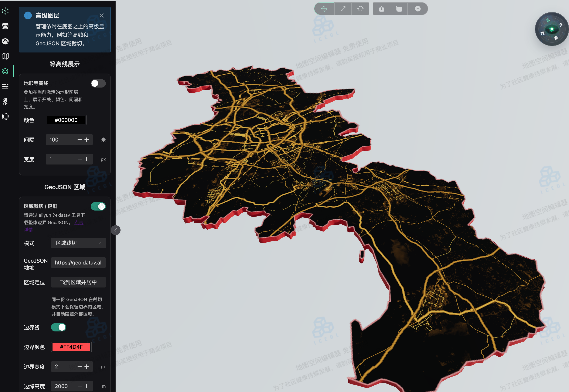The height and width of the screenshot is (392, 569).
Task: Turn off the 区域裁切 / 挖洞 switch
Action: [98, 206]
